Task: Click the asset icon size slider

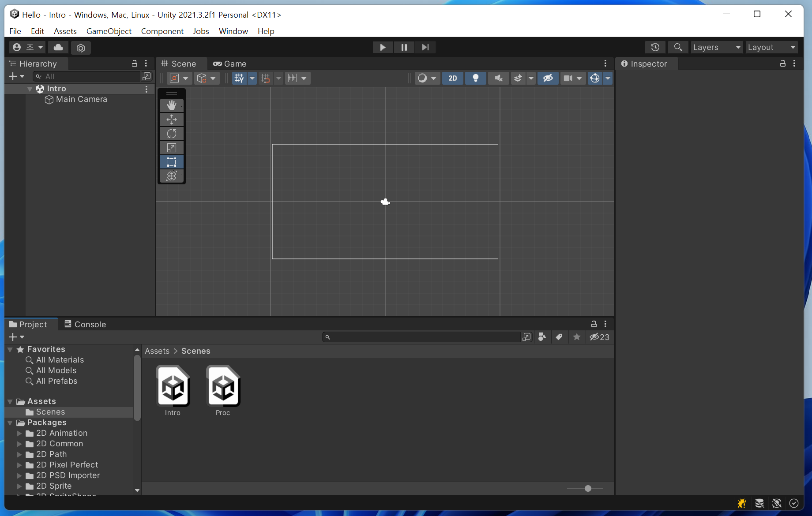Action: 586,488
